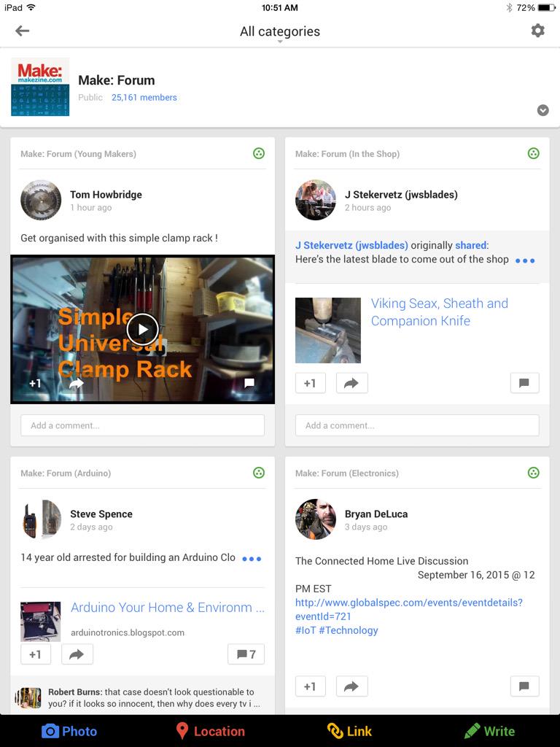Share the clamp rack video post
Viewport: 560px width, 747px height.
[x=77, y=384]
